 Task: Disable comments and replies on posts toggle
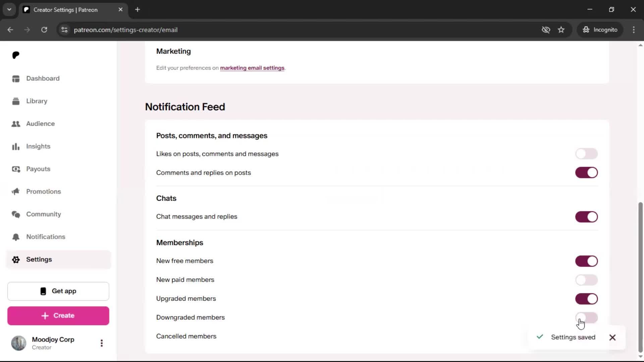[586, 173]
